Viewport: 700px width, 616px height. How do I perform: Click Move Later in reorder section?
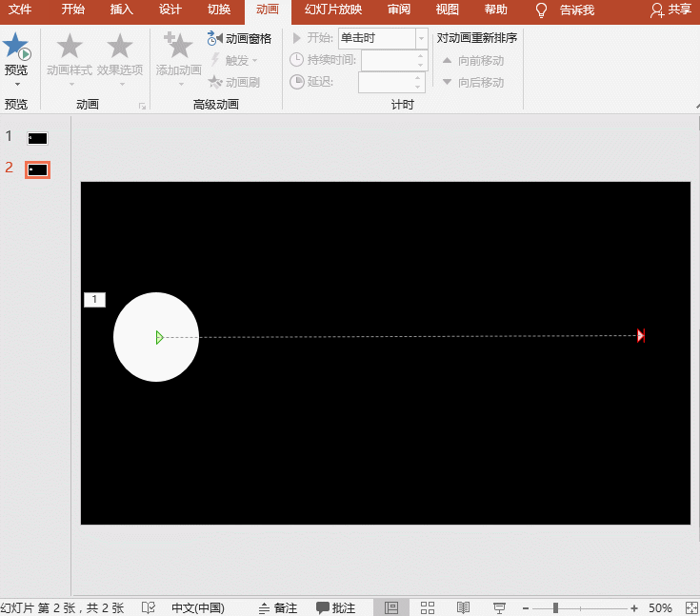(473, 83)
